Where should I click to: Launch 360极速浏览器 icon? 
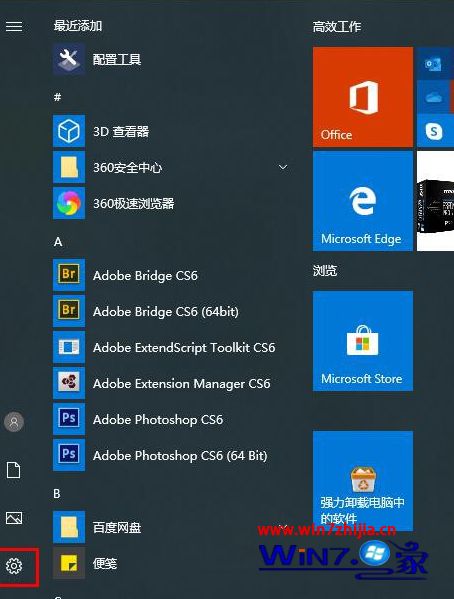(69, 203)
